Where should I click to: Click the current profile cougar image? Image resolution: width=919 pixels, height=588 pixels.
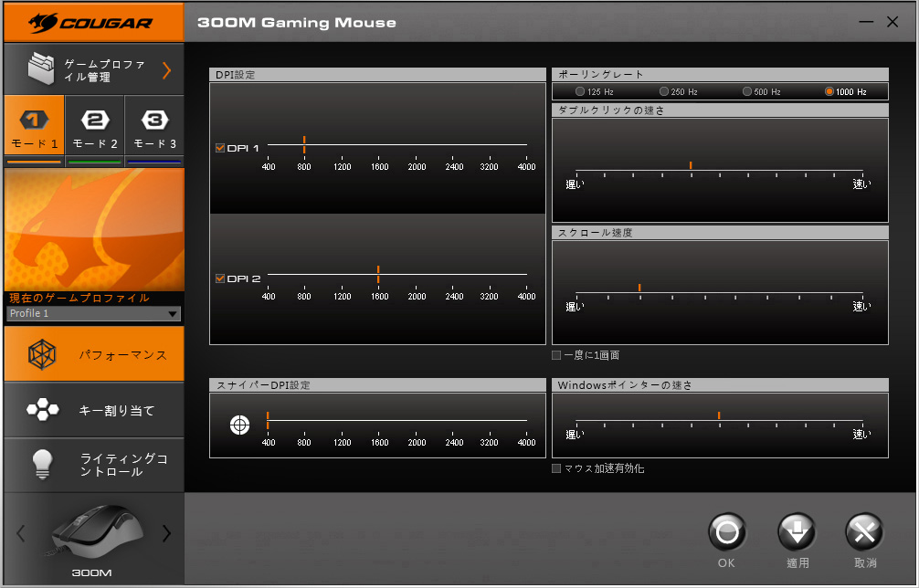94,229
